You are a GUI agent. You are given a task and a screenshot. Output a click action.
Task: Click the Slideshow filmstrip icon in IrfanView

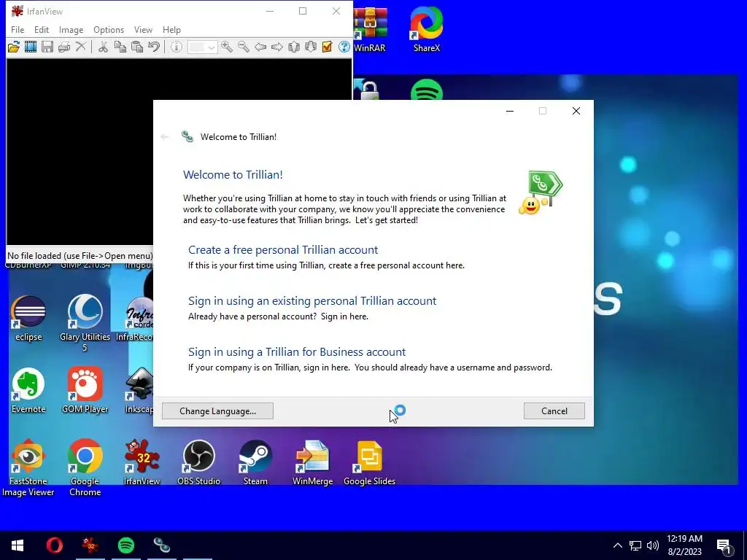31,47
